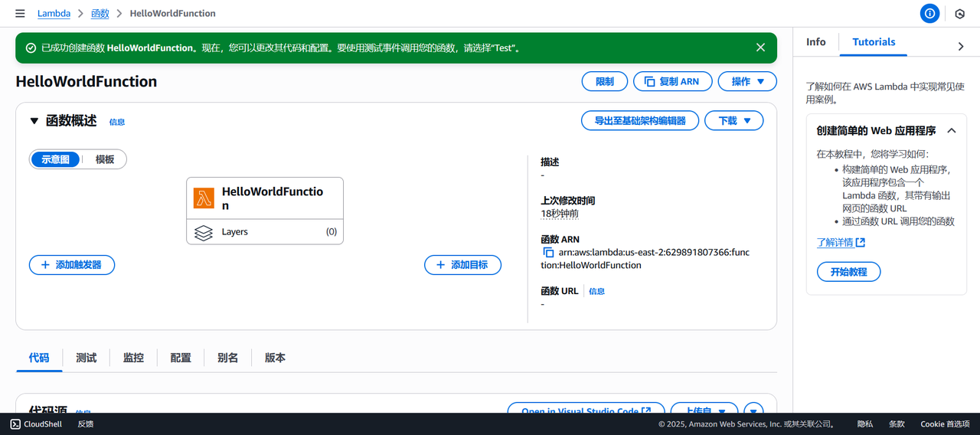This screenshot has height=435, width=980.
Task: Click the hexagon settings icon at top right
Action: tap(960, 14)
